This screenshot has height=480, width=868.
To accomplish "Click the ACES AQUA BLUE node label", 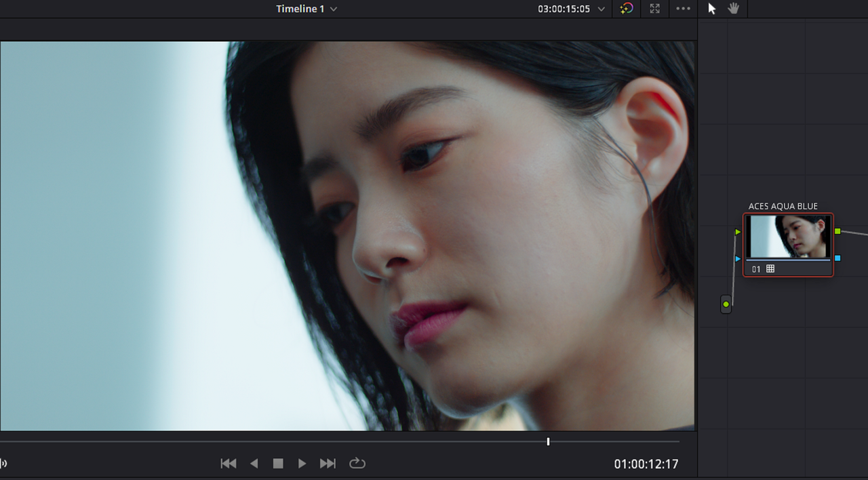I will [783, 206].
